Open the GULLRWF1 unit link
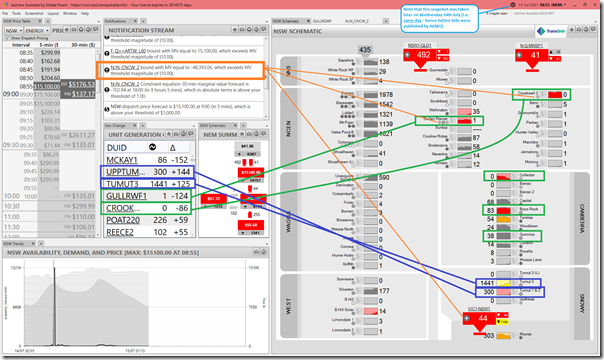This screenshot has height=360, width=604. (126, 196)
